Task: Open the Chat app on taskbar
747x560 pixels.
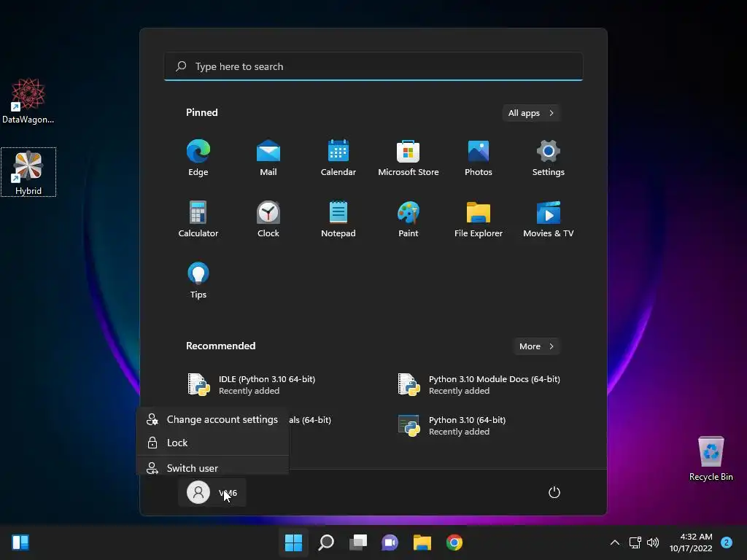Action: coord(390,542)
